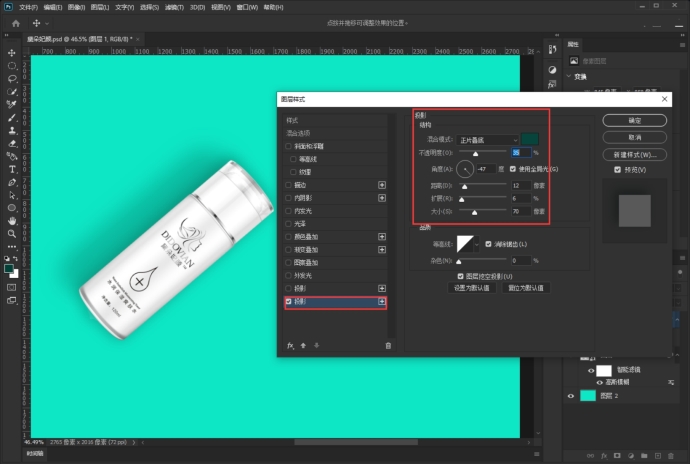
Task: Click the angle dial control
Action: [x=465, y=169]
